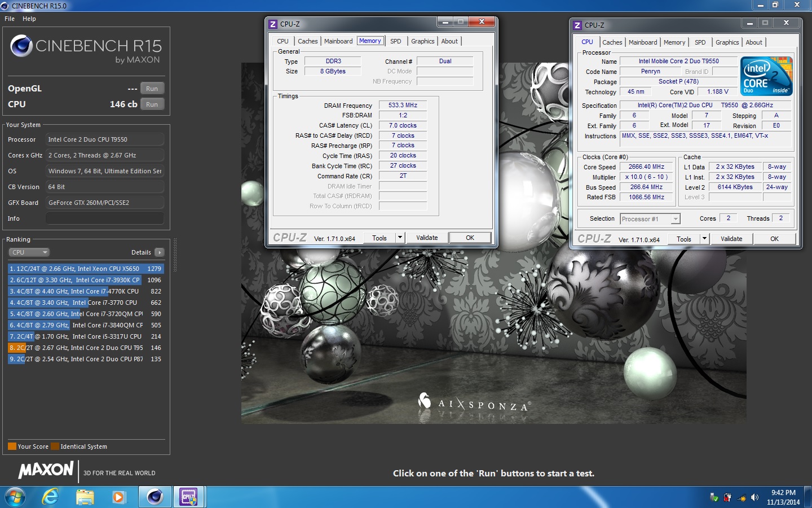The width and height of the screenshot is (812, 508).
Task: Click the Cinebench logo sphere icon
Action: click(21, 46)
